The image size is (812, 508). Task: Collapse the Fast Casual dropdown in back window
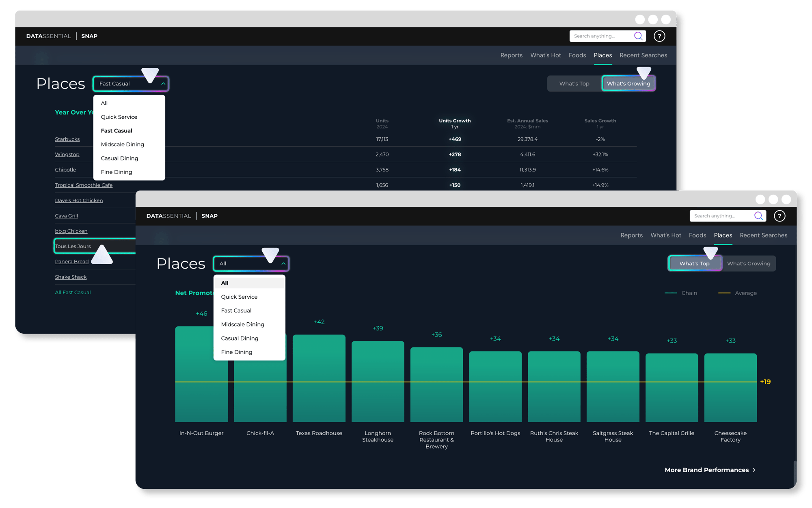pos(163,84)
